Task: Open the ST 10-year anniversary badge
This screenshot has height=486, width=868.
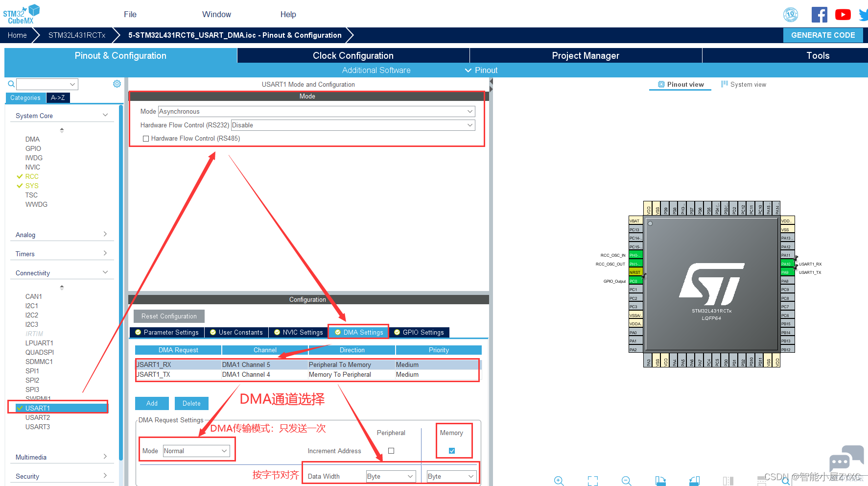Action: [x=791, y=15]
